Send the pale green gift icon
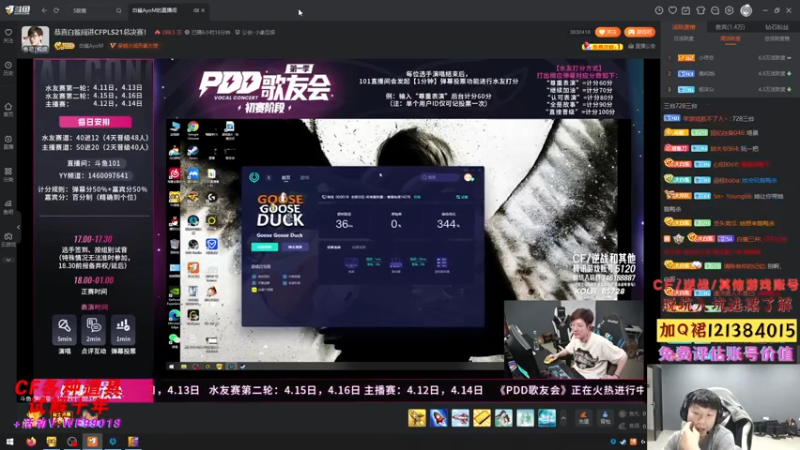 tap(525, 418)
